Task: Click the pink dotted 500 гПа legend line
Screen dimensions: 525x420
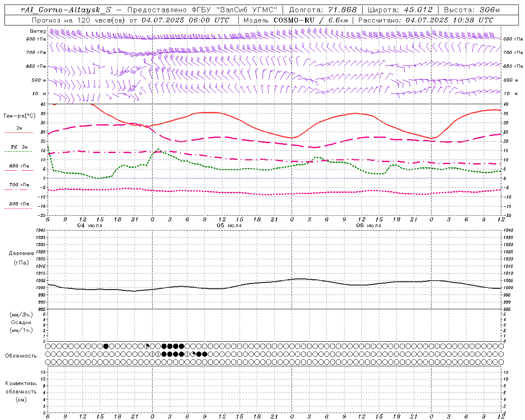Action: (x=18, y=209)
